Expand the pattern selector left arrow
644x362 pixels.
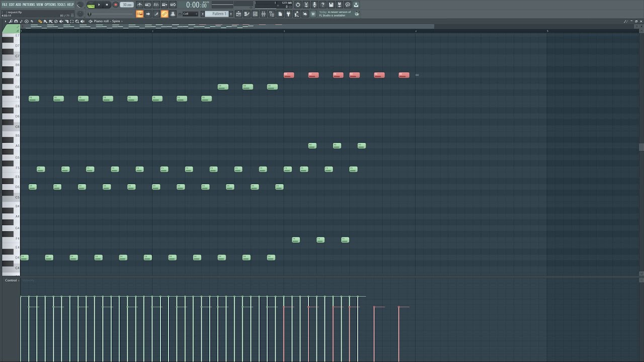(203, 14)
